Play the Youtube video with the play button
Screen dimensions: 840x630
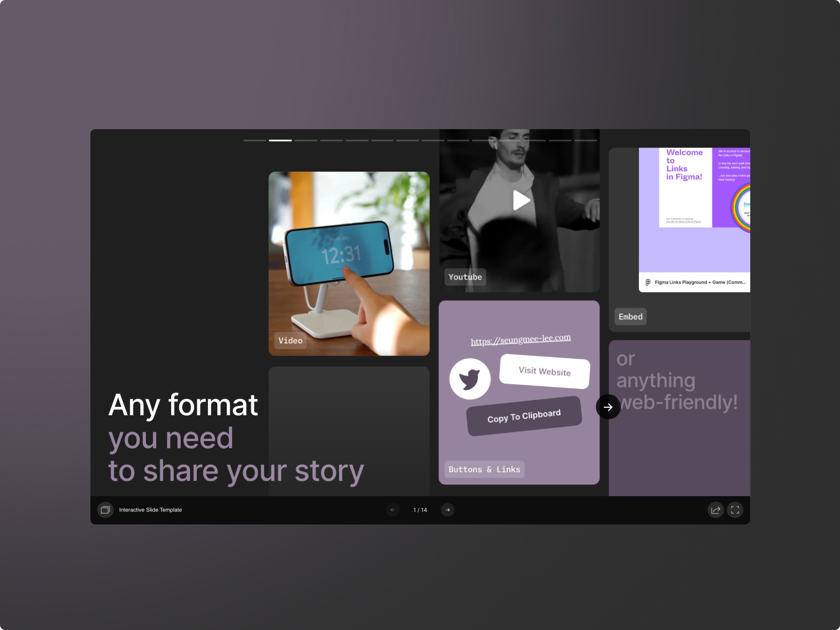coord(520,200)
